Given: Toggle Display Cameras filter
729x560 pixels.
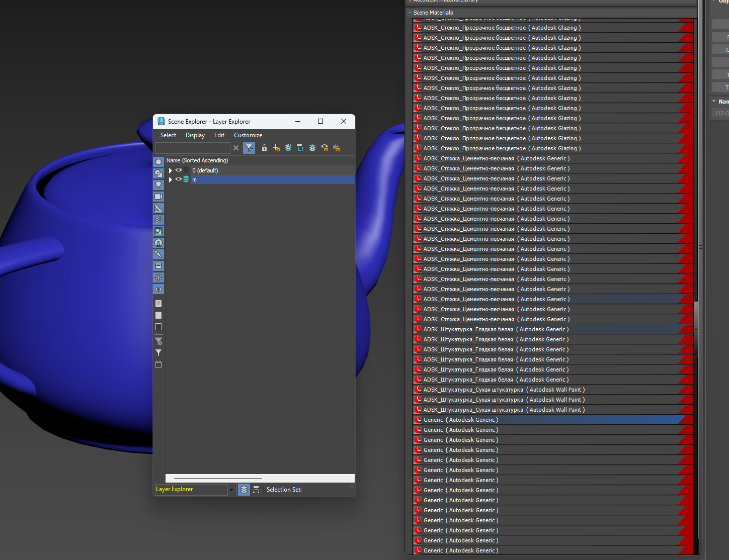Looking at the screenshot, I should pyautogui.click(x=158, y=197).
